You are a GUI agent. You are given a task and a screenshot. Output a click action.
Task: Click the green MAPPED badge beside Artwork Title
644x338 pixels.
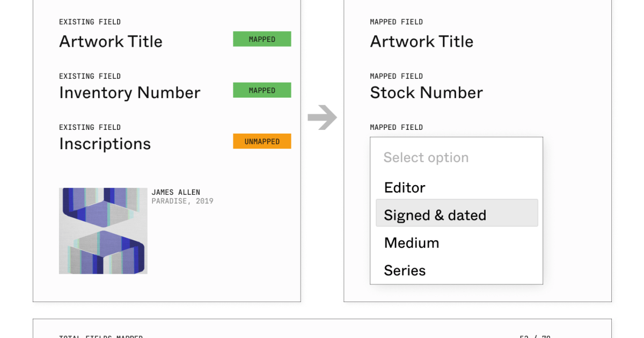coord(262,39)
